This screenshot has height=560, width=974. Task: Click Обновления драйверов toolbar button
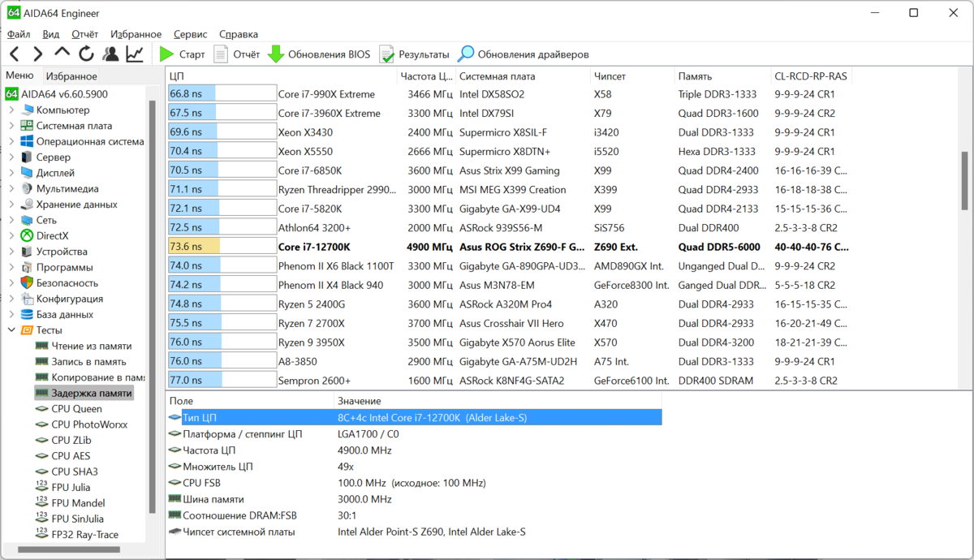coord(524,54)
